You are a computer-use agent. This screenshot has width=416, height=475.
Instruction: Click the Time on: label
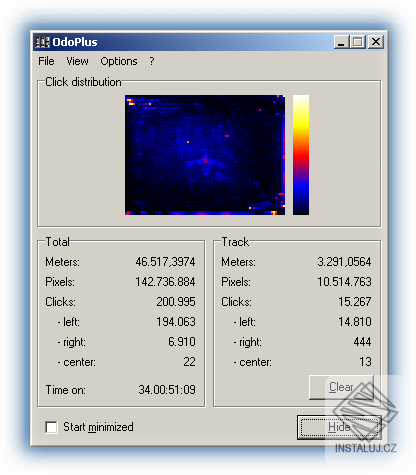(66, 390)
